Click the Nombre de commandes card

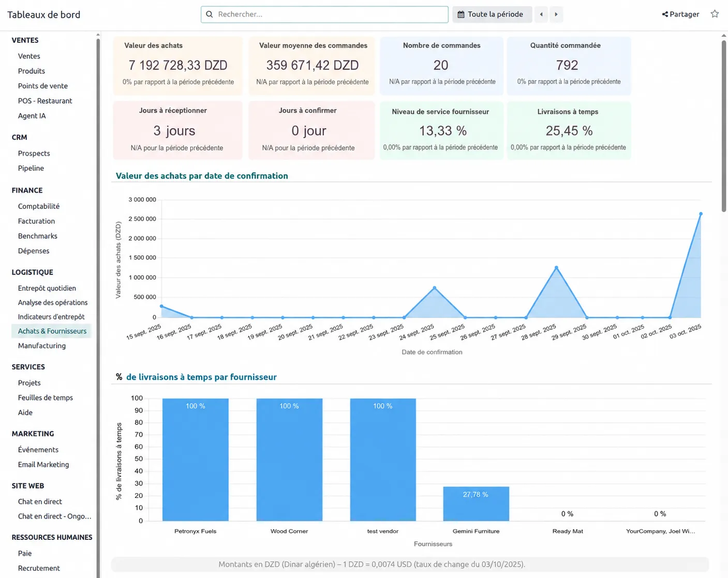tap(441, 66)
